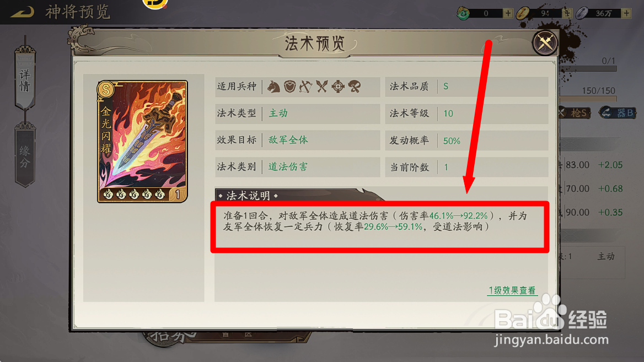Go back using the arrow beside 神将预览
This screenshot has width=644, height=362.
pos(23,12)
